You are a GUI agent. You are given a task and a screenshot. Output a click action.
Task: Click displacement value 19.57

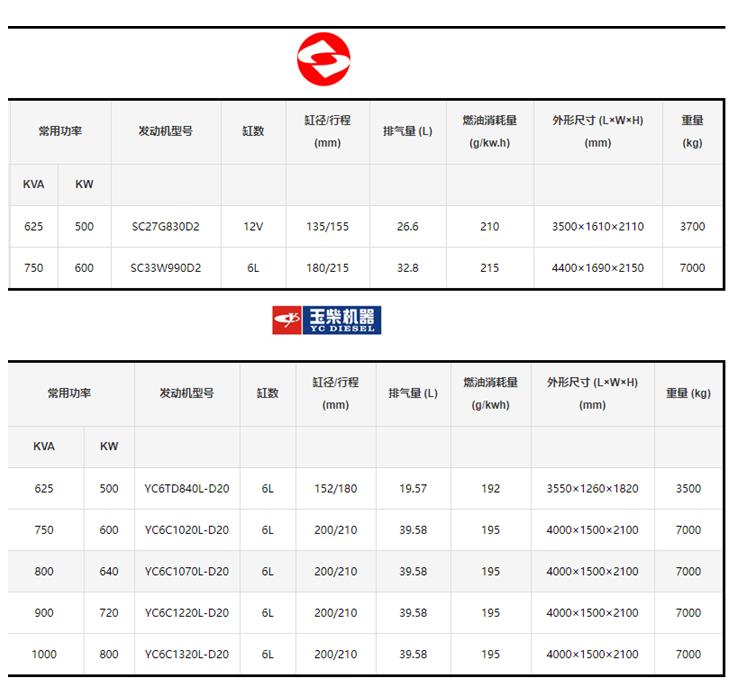413,489
